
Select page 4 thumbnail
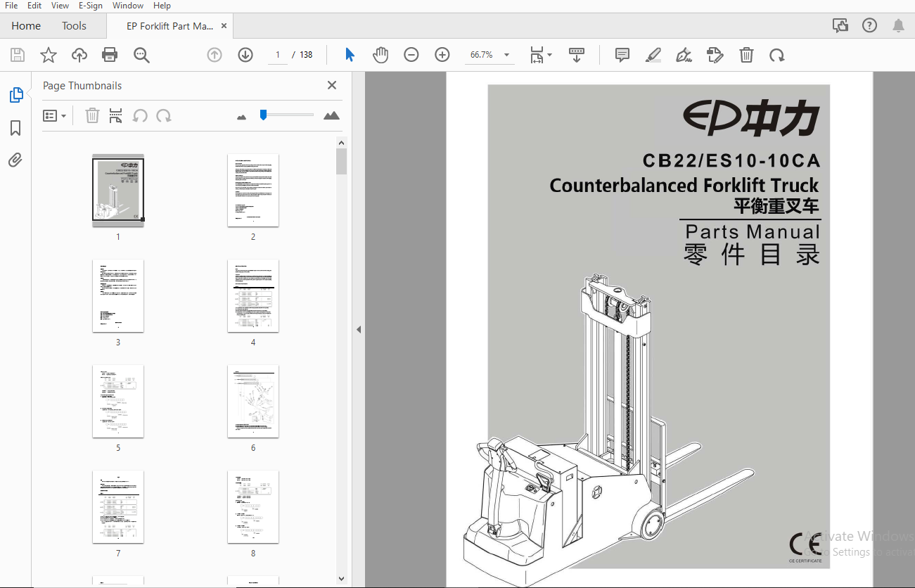(253, 296)
